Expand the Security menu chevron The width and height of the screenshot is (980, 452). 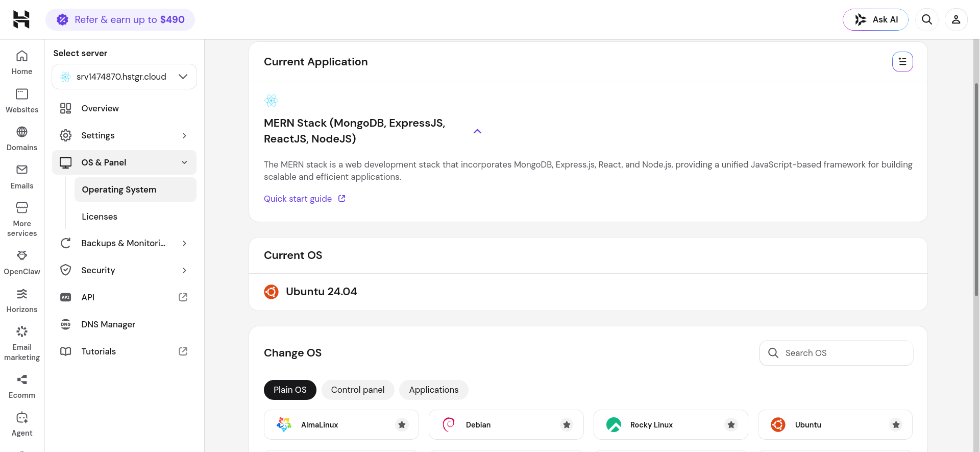click(x=184, y=270)
